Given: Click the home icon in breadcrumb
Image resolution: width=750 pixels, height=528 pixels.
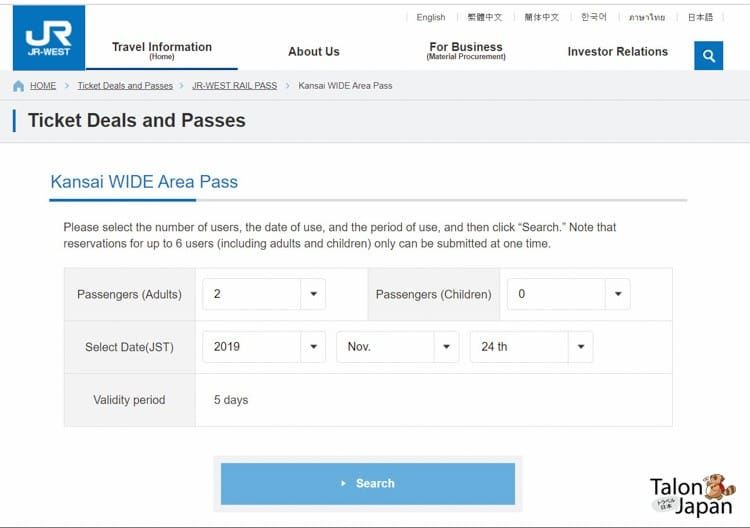Looking at the screenshot, I should click(19, 86).
